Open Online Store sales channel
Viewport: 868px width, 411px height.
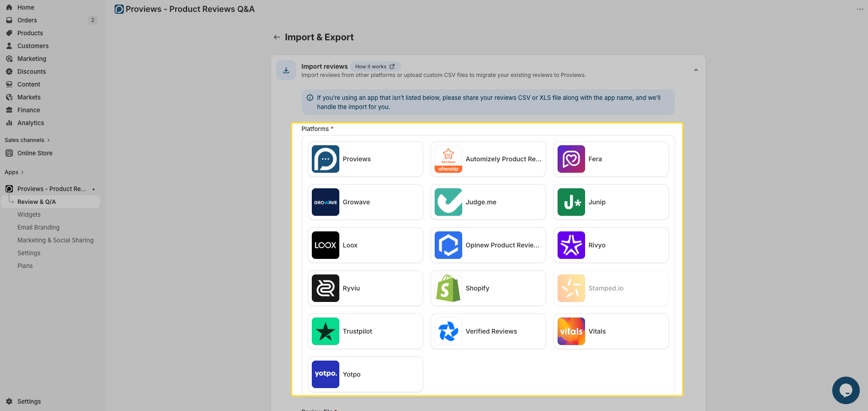35,153
